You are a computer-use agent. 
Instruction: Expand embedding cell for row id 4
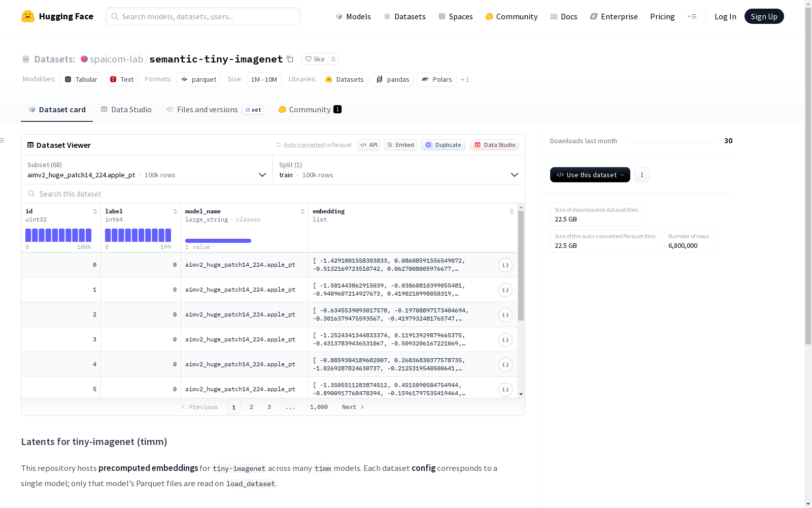pyautogui.click(x=505, y=365)
